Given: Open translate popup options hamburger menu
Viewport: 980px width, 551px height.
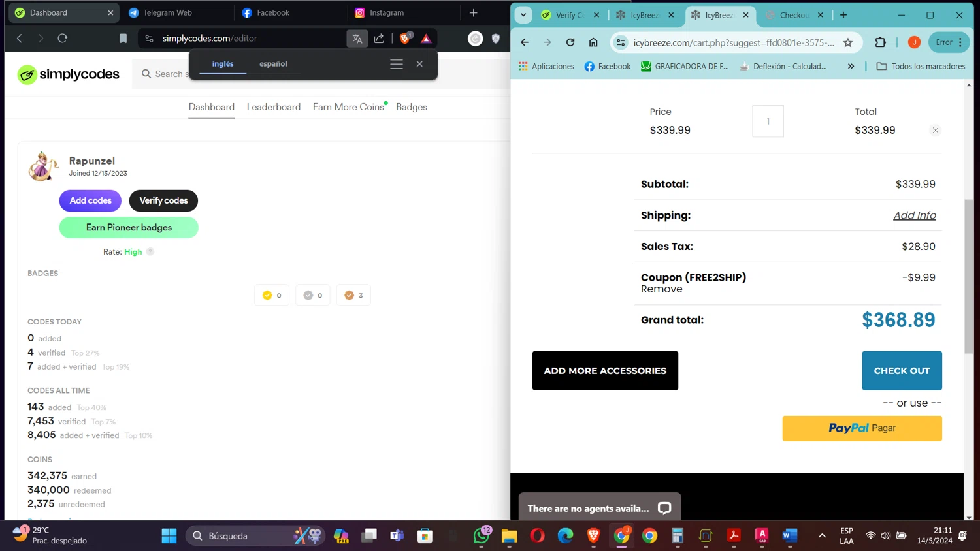Looking at the screenshot, I should tap(397, 64).
